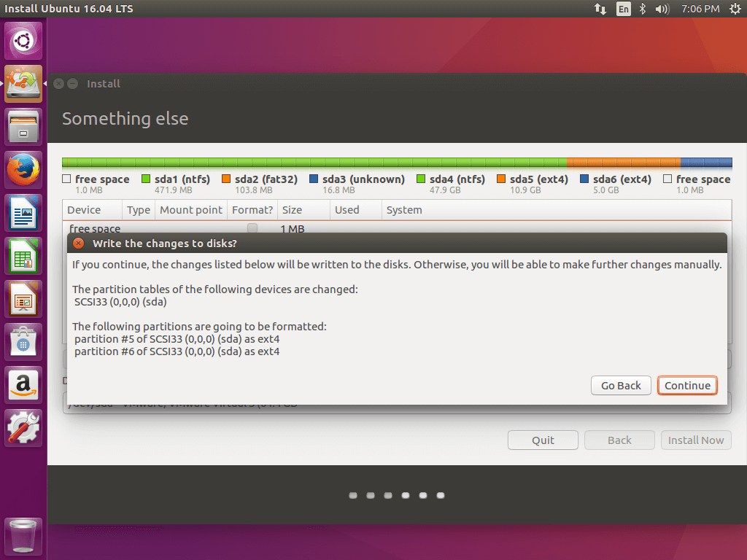Open the Files manager from launcher
Viewport: 747px width, 560px height.
pyautogui.click(x=23, y=127)
